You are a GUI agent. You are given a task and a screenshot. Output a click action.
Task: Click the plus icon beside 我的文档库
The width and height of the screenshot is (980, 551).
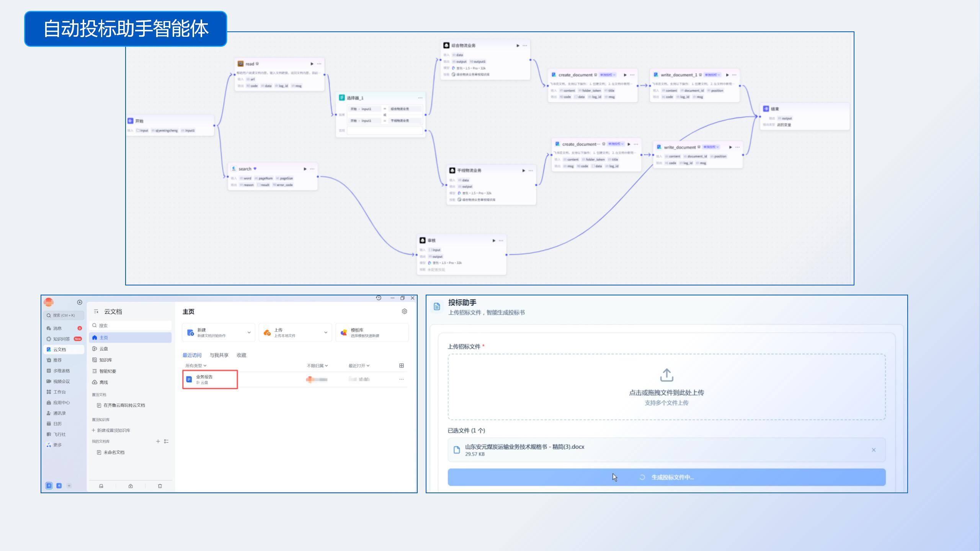(x=158, y=441)
